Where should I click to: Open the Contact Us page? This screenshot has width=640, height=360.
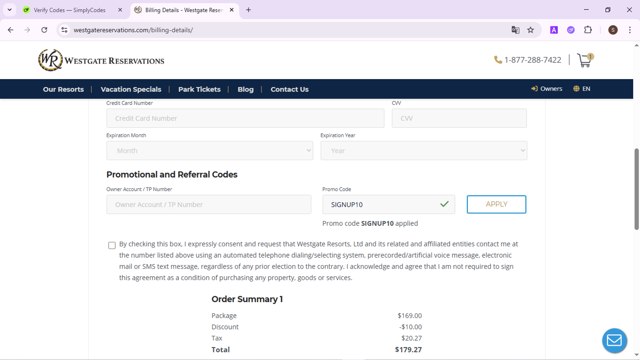pos(289,89)
